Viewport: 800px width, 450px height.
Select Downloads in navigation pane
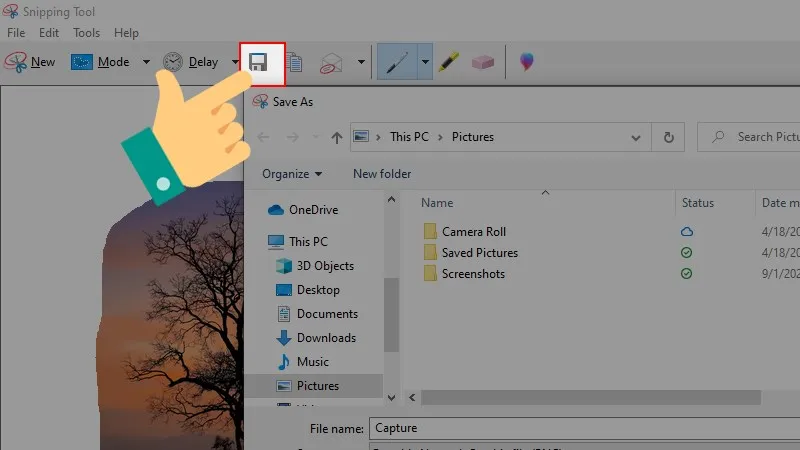click(x=326, y=338)
